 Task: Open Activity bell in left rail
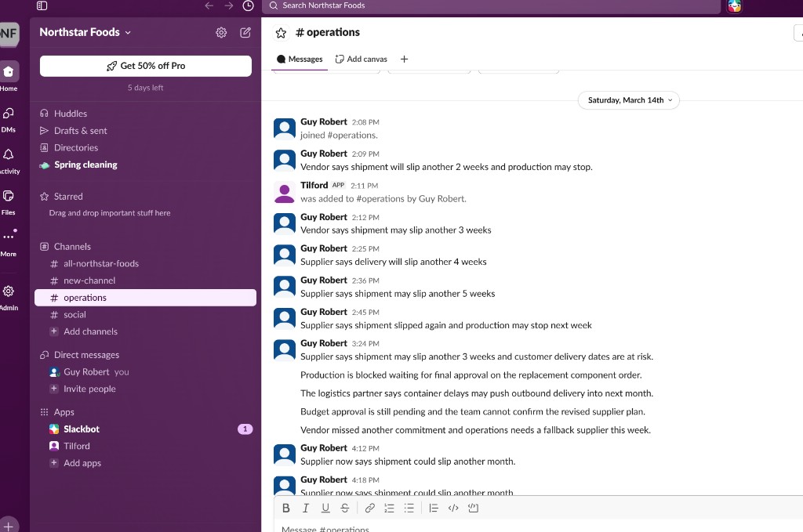click(x=9, y=161)
